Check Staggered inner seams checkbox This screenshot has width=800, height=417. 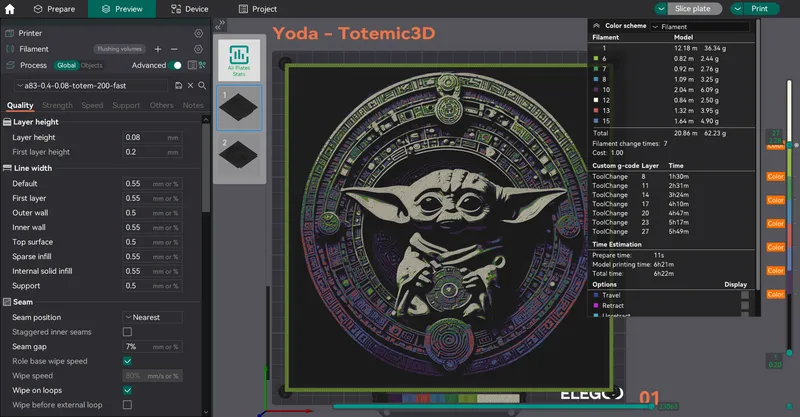coord(128,332)
